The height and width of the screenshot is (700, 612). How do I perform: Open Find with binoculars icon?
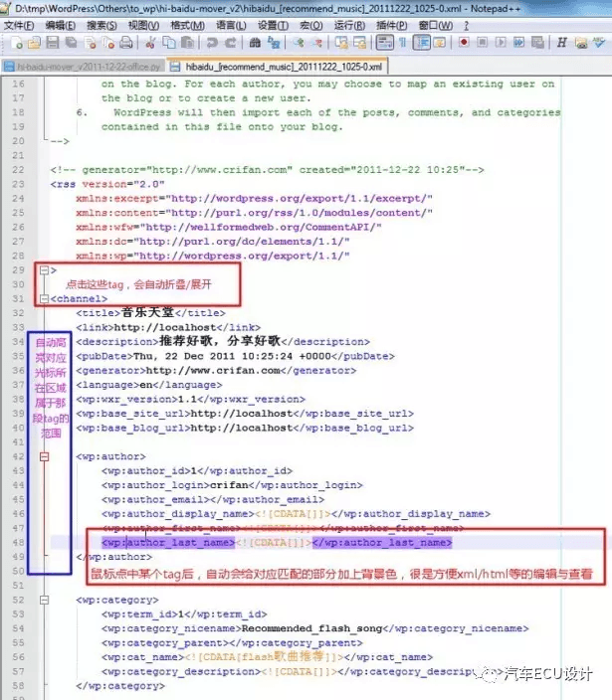255,43
